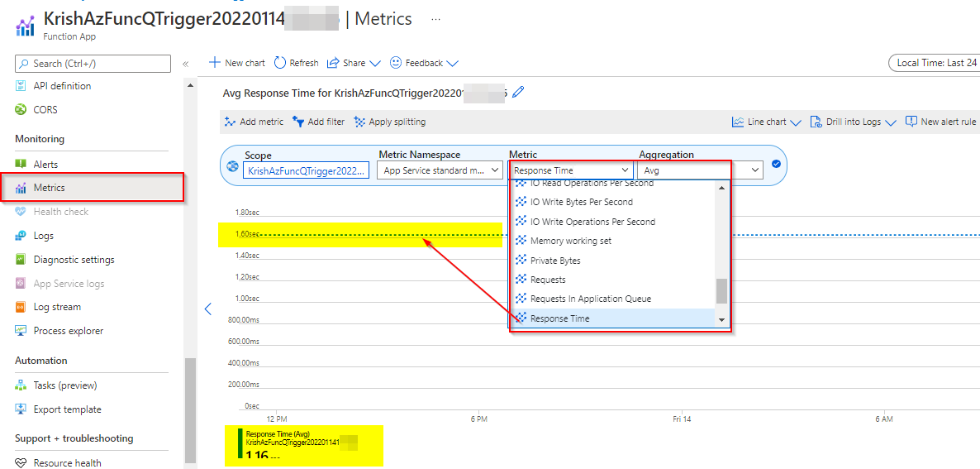
Task: Open the Drill into Logs dropdown
Action: coord(854,122)
